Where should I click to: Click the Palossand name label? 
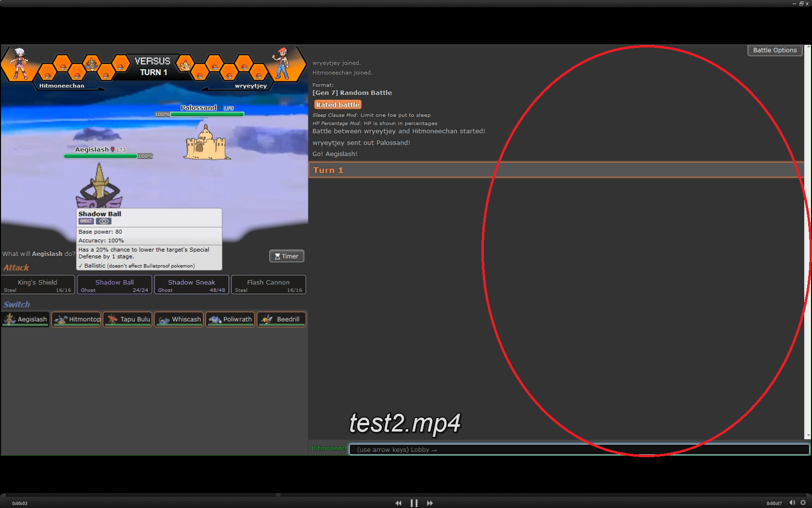pyautogui.click(x=198, y=108)
